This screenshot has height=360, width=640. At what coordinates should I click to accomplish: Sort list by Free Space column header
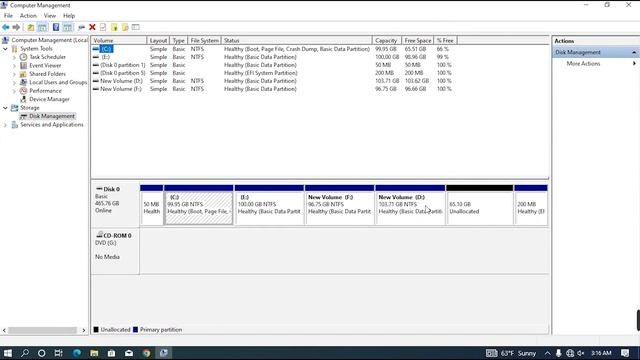point(418,40)
